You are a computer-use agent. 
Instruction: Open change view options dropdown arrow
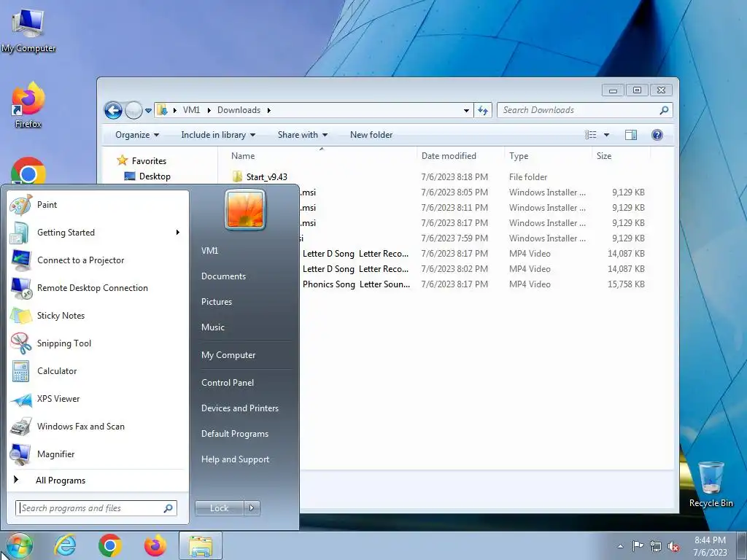[606, 135]
